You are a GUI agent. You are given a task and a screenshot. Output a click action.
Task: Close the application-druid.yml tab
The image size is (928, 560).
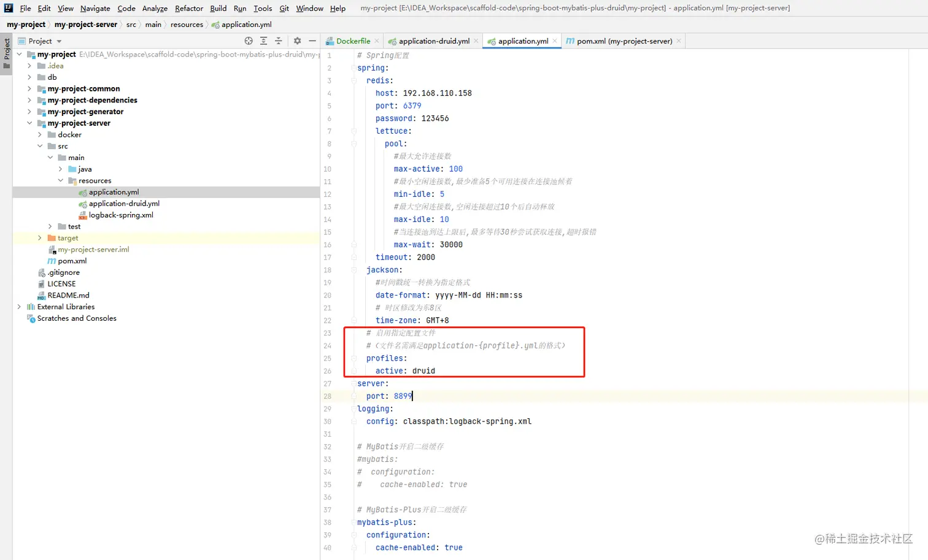point(476,41)
